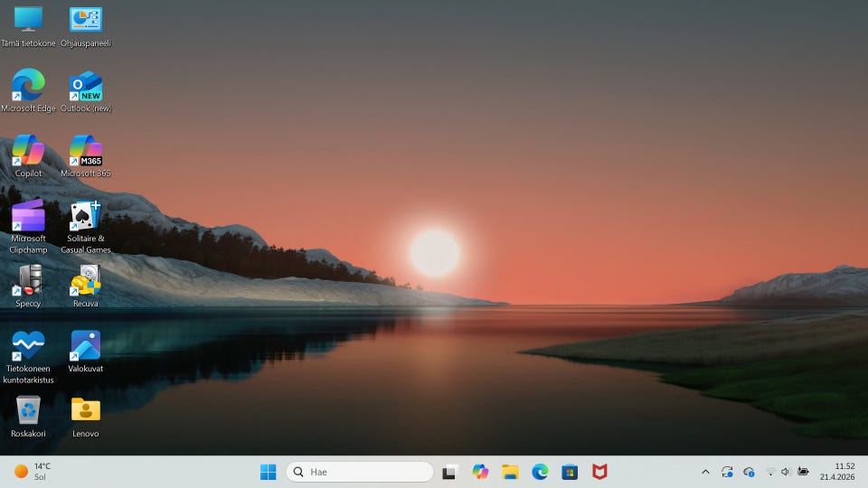This screenshot has height=488, width=868.
Task: Select the Lenovo folder on desktop
Action: 86,411
